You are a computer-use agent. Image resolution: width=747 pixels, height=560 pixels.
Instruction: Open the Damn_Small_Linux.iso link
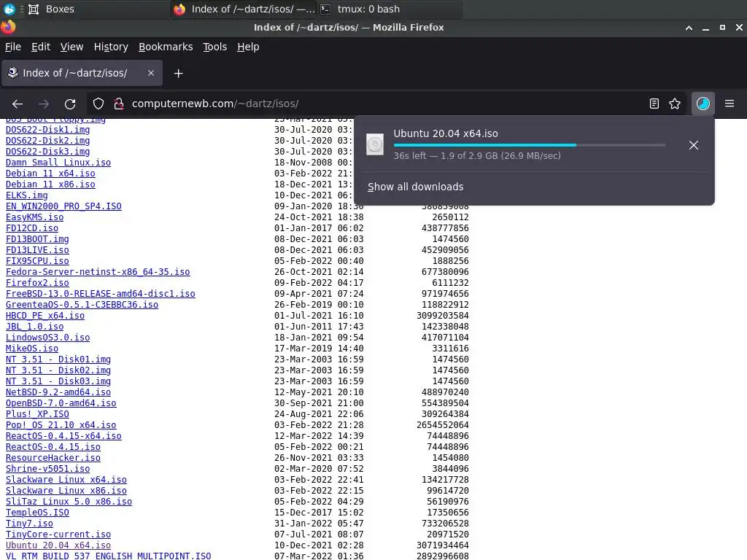pyautogui.click(x=58, y=163)
